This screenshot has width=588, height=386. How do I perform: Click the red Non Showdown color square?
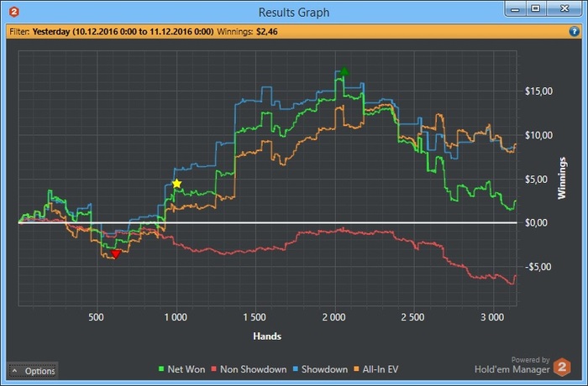(214, 369)
